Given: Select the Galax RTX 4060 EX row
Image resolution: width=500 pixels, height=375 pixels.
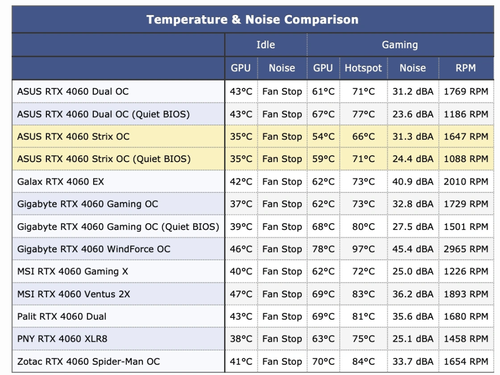Looking at the screenshot, I should point(253,182).
